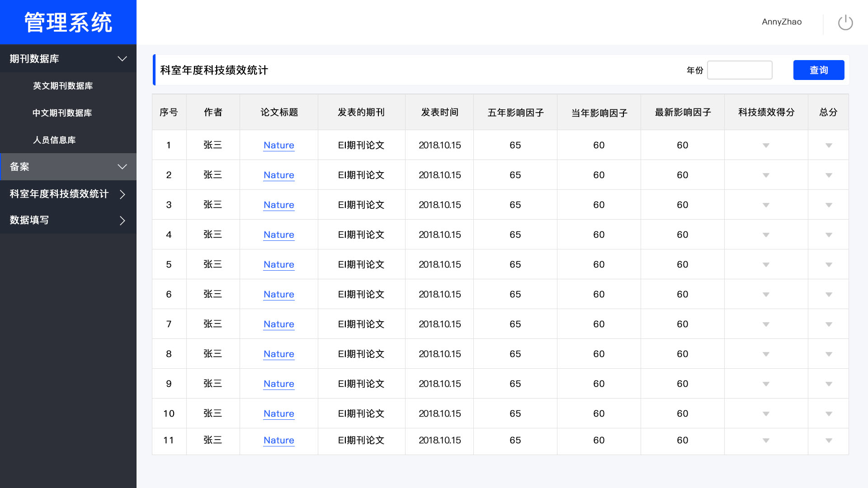Open 总分 dropdown arrow in row 1
The image size is (868, 488).
click(828, 145)
